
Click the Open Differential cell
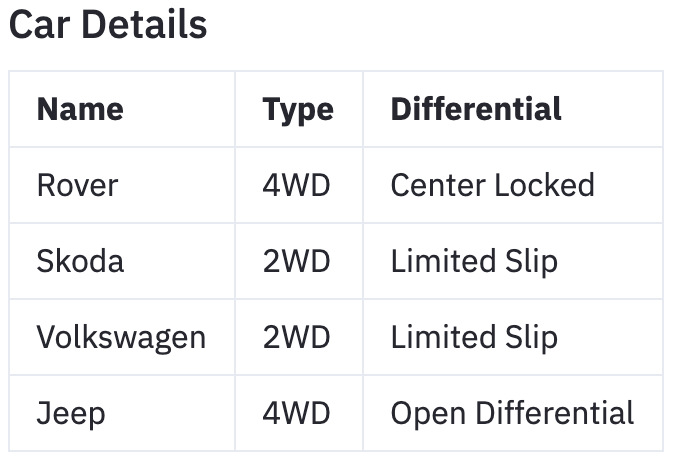point(512,413)
